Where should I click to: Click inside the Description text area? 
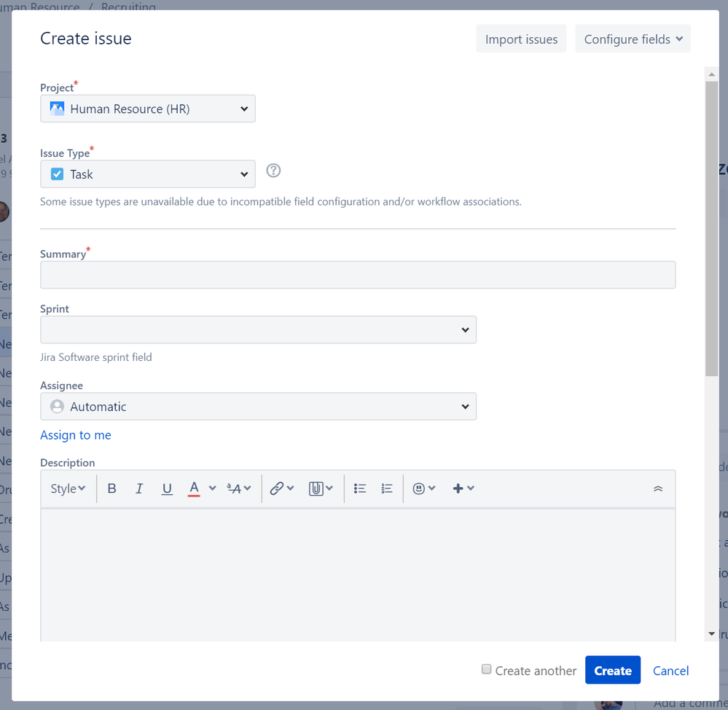pyautogui.click(x=358, y=575)
